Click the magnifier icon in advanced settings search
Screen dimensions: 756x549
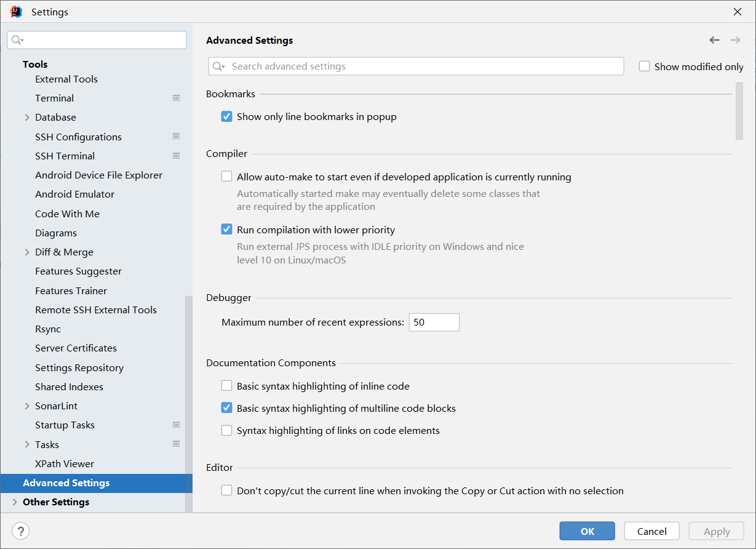219,66
